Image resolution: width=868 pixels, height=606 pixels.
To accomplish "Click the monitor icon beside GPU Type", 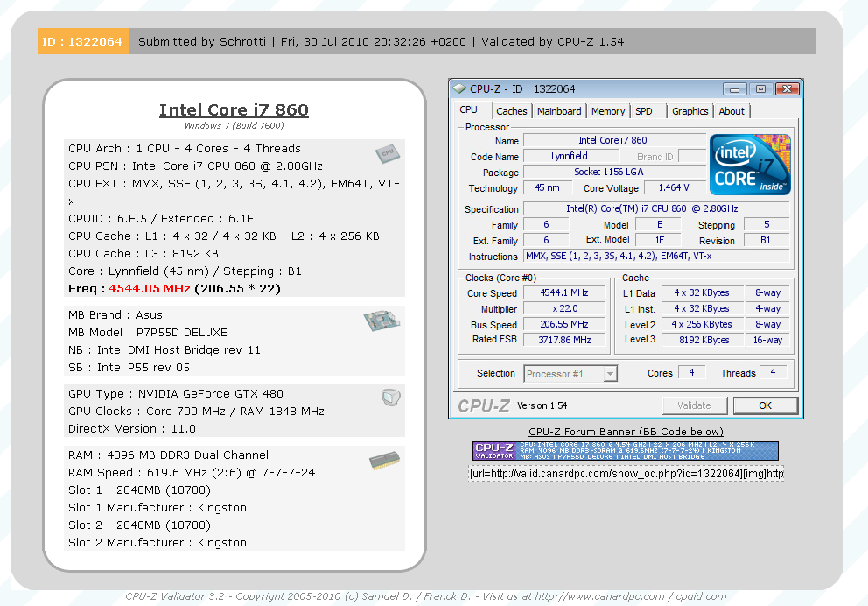I will click(x=391, y=398).
